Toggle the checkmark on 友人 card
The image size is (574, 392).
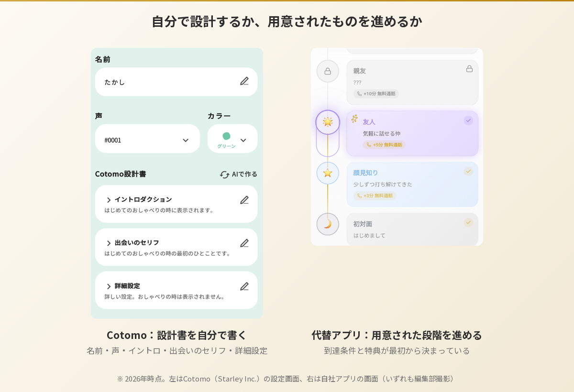[468, 120]
